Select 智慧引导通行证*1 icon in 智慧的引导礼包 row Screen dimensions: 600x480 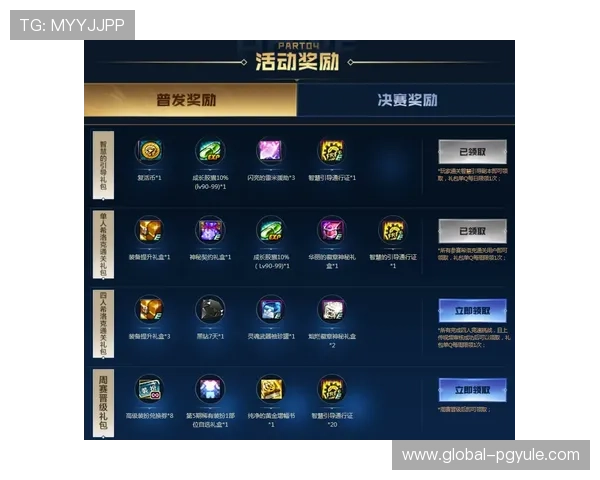click(x=332, y=150)
